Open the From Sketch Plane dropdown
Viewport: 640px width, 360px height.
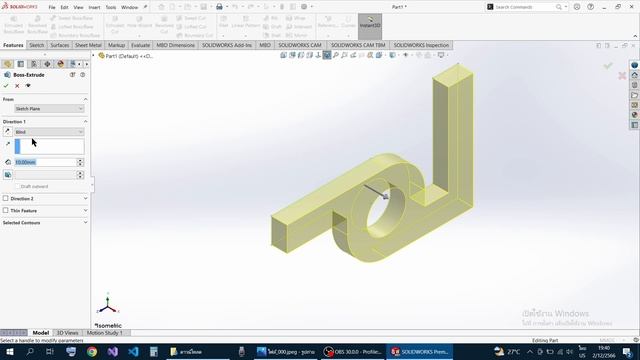49,109
